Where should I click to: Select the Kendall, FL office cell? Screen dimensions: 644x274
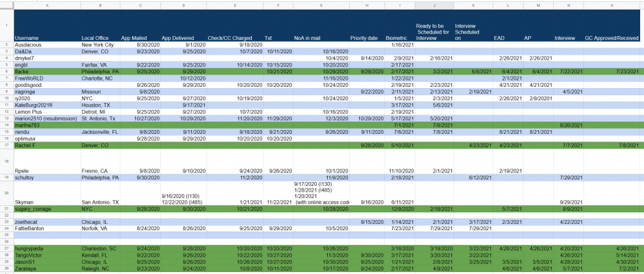point(100,255)
